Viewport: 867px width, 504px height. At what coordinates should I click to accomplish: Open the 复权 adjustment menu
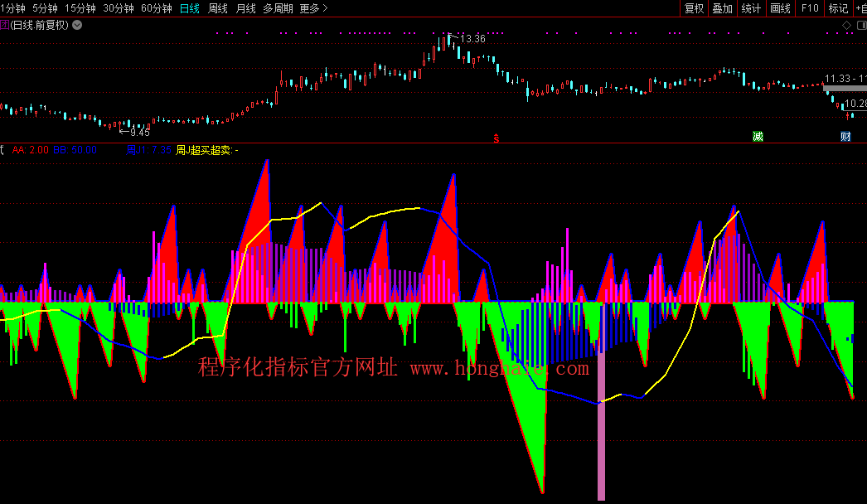pos(694,8)
